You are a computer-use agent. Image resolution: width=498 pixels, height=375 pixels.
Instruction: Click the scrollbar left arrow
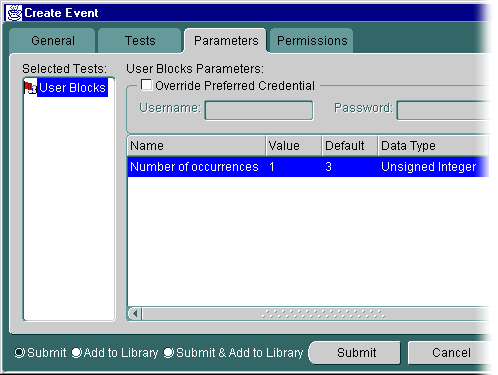coord(135,314)
